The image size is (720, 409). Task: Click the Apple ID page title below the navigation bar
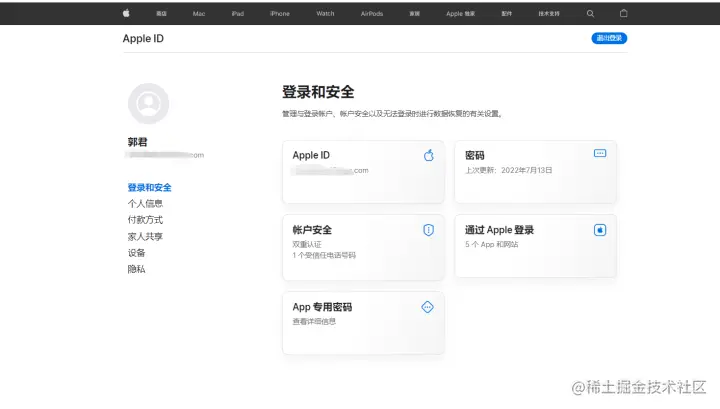(143, 39)
